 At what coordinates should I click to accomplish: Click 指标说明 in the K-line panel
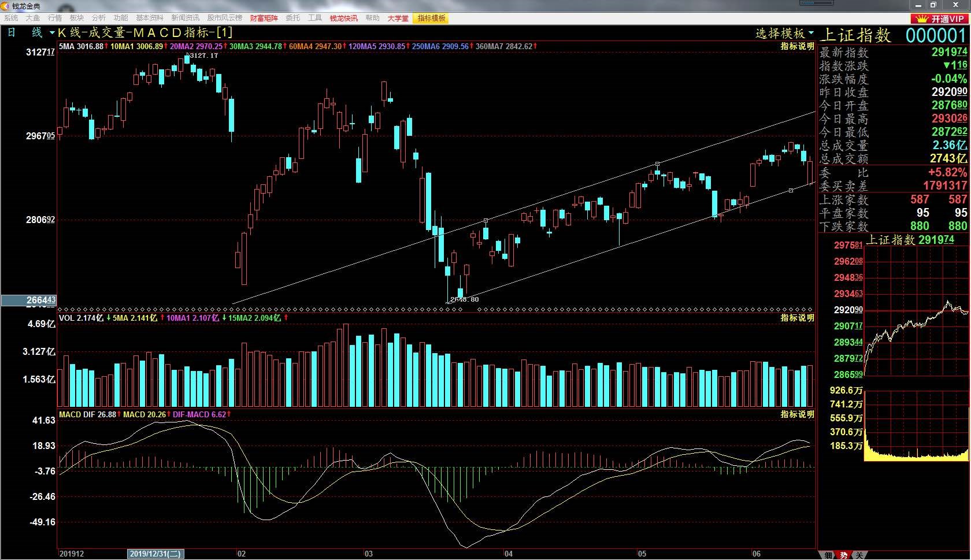point(797,46)
